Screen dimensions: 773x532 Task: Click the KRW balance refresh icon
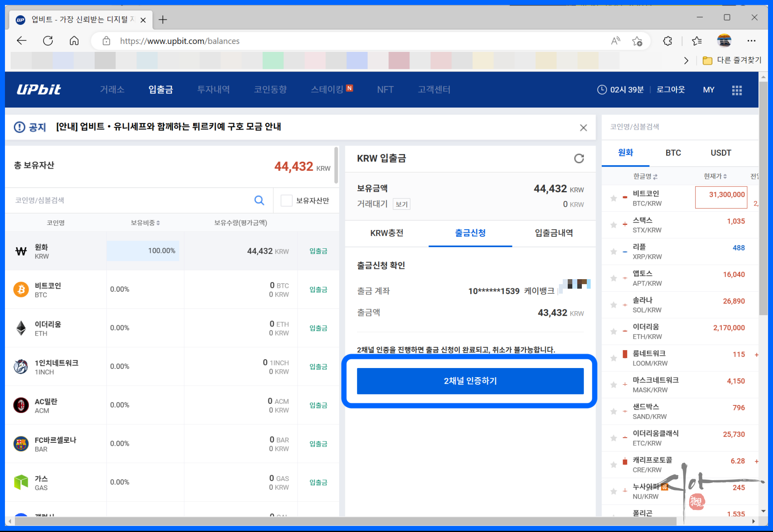tap(579, 158)
